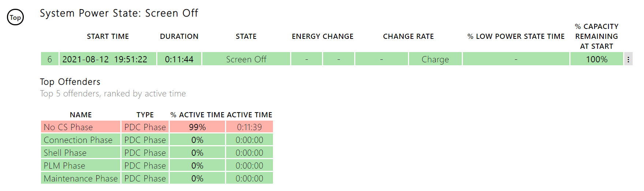The height and width of the screenshot is (191, 644).
Task: Click the NAME column header
Action: coord(81,115)
